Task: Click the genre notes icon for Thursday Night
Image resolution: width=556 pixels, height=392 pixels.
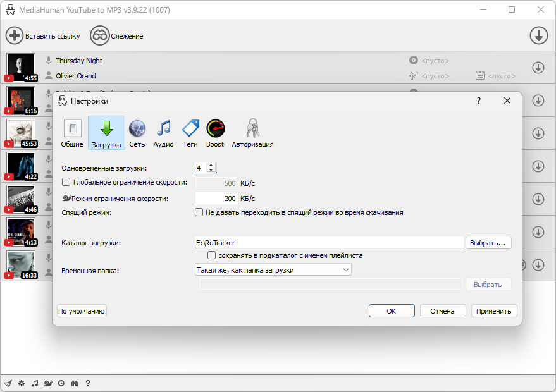Action: pos(414,75)
